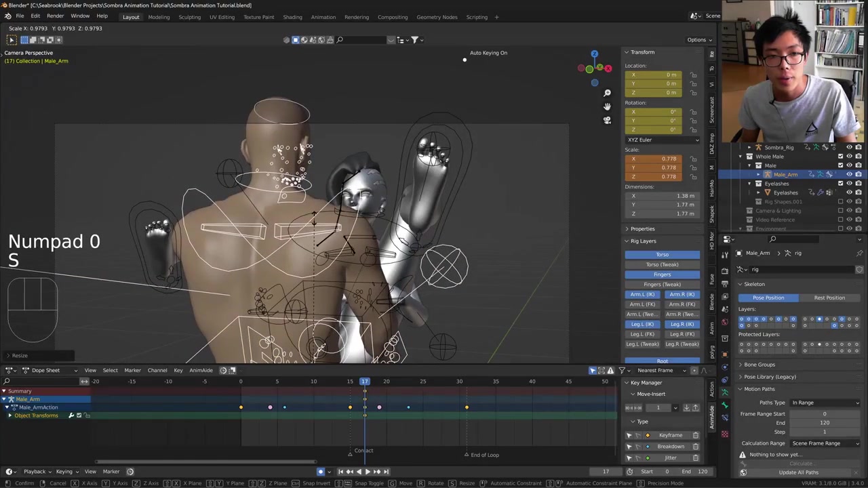This screenshot has height=488, width=868.
Task: Click the Update All Paths button
Action: 798,472
